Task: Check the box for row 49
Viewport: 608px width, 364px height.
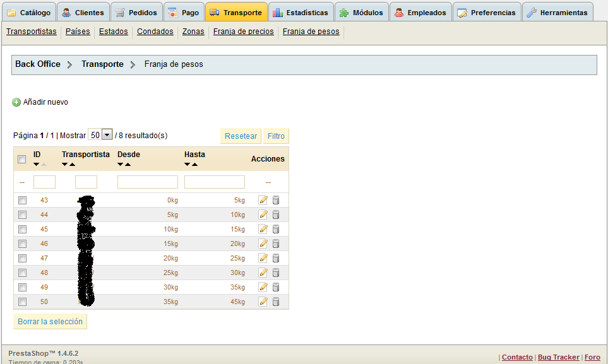Action: (x=23, y=287)
